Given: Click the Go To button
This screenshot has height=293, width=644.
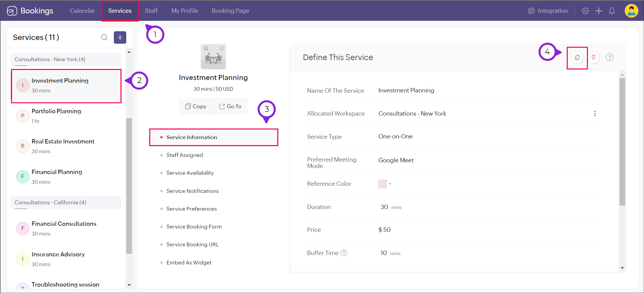Looking at the screenshot, I should 230,106.
